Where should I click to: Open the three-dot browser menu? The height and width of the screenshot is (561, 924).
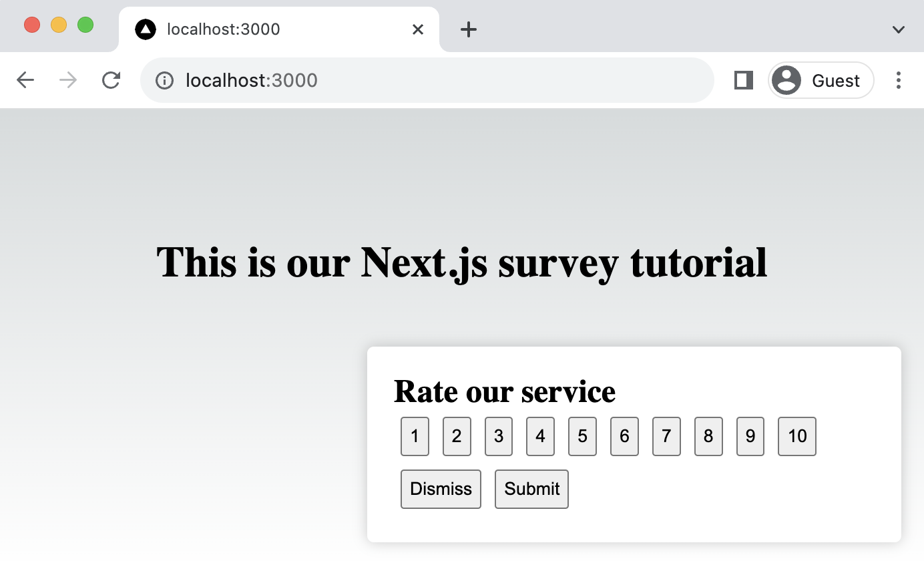coord(899,80)
